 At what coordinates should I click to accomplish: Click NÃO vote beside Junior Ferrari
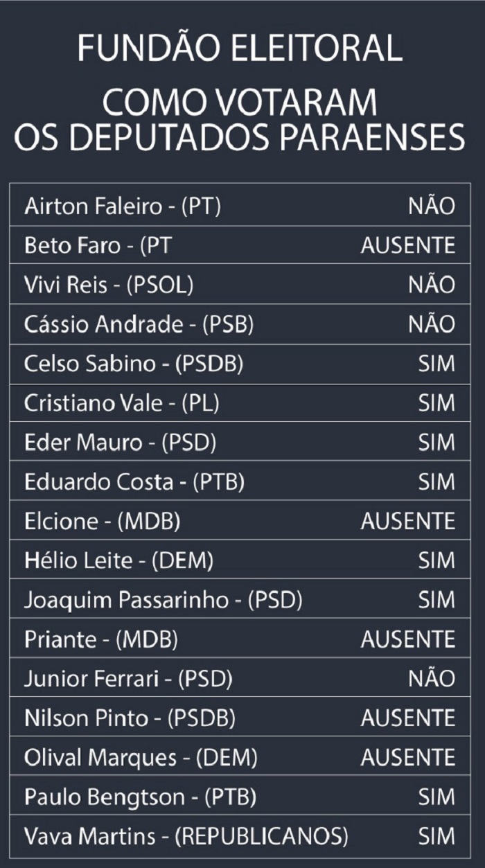pos(432,677)
